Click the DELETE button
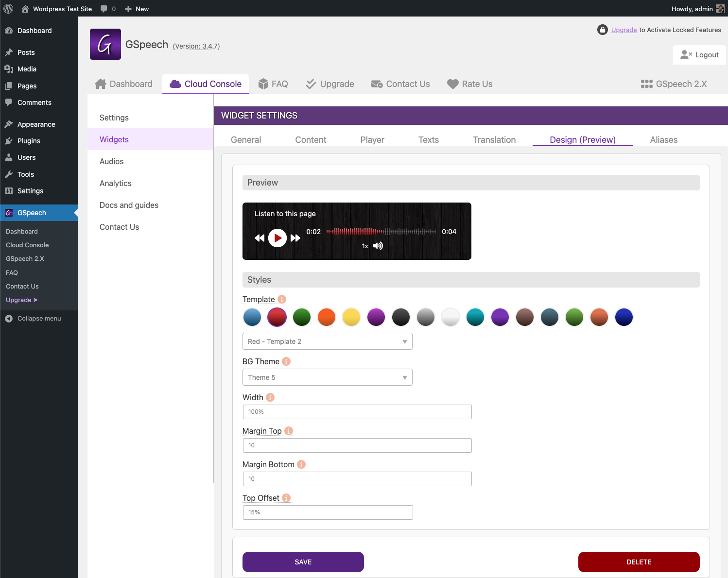This screenshot has width=728, height=578. coord(639,562)
